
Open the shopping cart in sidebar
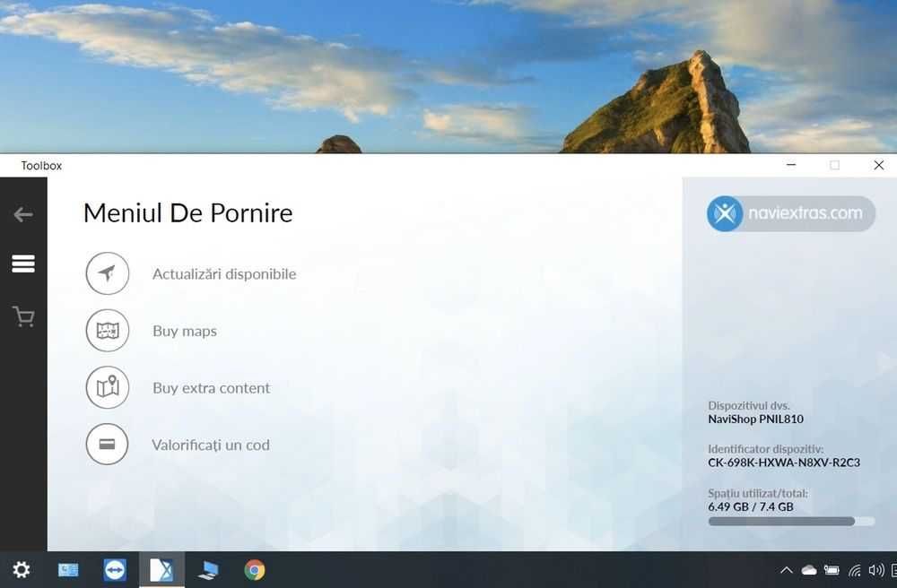click(x=23, y=316)
